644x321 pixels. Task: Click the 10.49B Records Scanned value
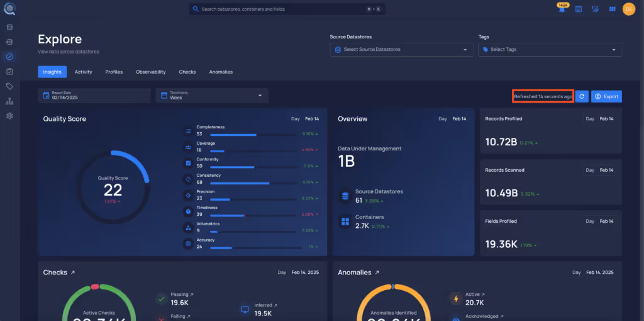(x=501, y=193)
